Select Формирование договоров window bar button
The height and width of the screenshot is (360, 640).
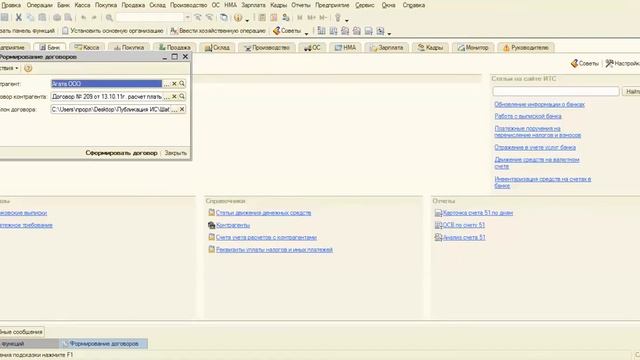(x=104, y=344)
